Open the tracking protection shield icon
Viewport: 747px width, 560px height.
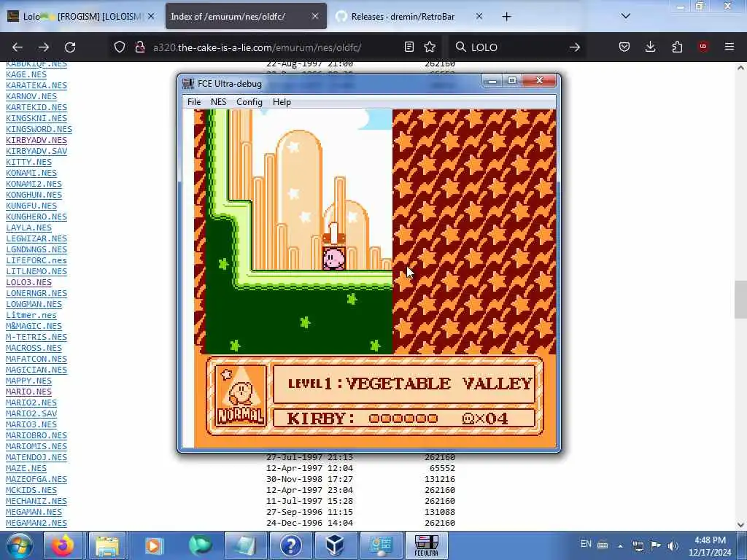pos(120,47)
